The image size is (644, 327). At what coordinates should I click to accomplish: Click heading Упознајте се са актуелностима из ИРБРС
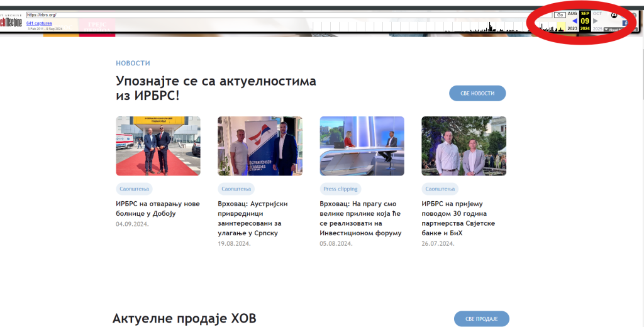coord(216,88)
